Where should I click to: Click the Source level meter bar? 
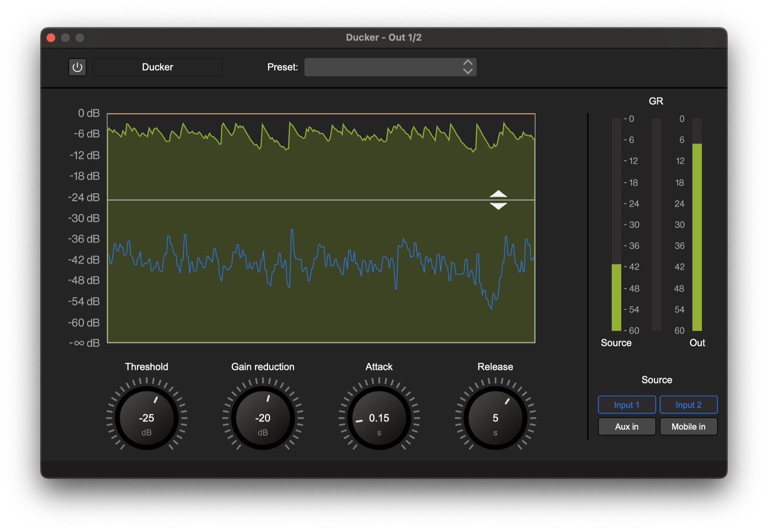tap(616, 225)
